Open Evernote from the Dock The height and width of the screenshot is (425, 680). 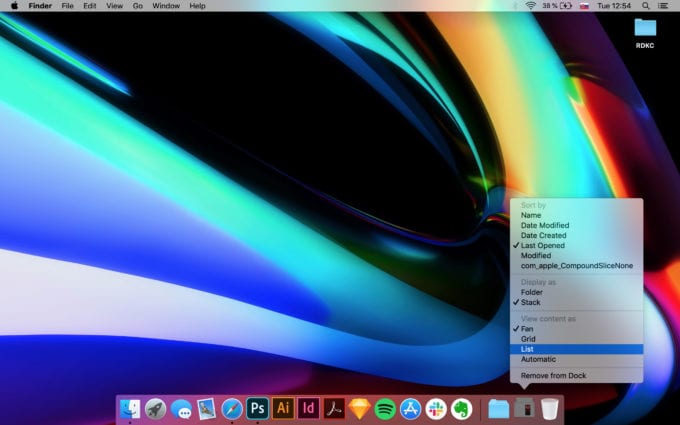[x=461, y=408]
